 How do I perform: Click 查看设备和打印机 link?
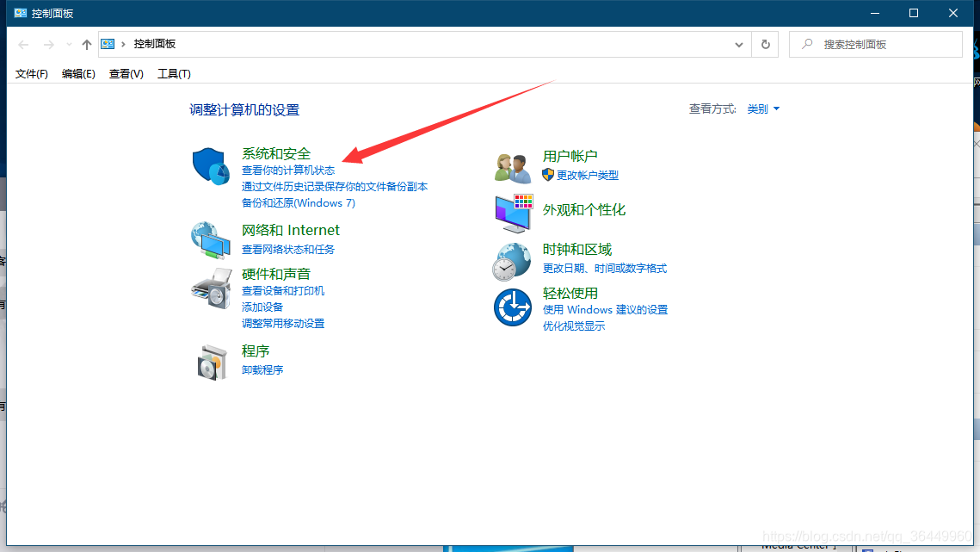point(282,290)
